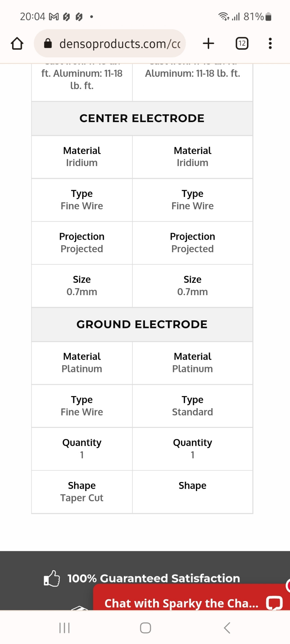Viewport: 290px width, 644px height.
Task: Tap the thumbs-up satisfaction icon
Action: coord(52,578)
